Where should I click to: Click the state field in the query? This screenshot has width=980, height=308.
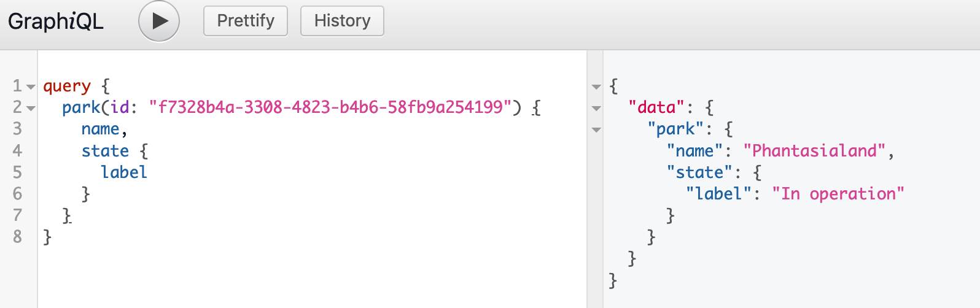point(105,151)
